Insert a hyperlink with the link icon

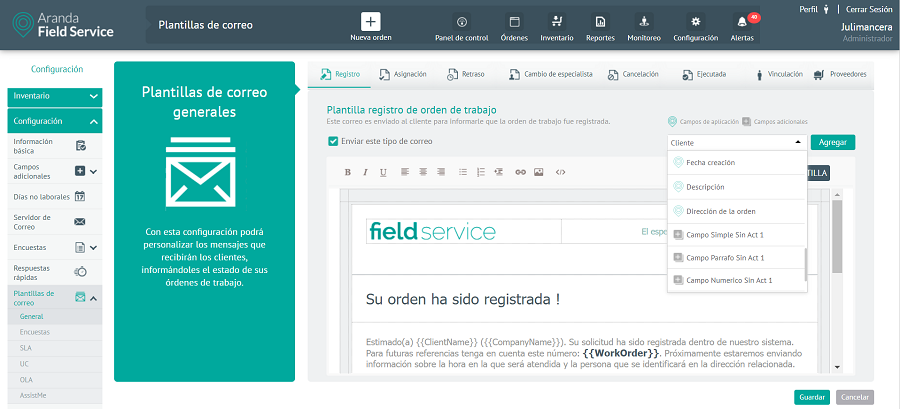click(521, 172)
